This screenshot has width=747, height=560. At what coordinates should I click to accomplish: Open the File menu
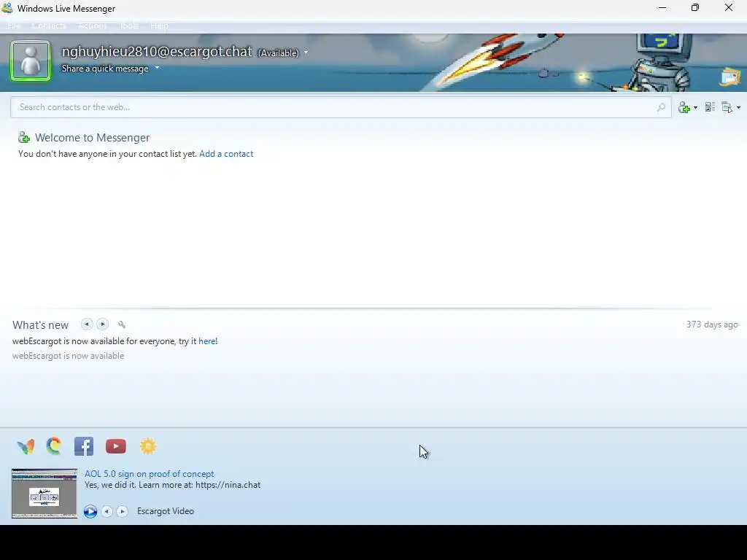pyautogui.click(x=14, y=26)
